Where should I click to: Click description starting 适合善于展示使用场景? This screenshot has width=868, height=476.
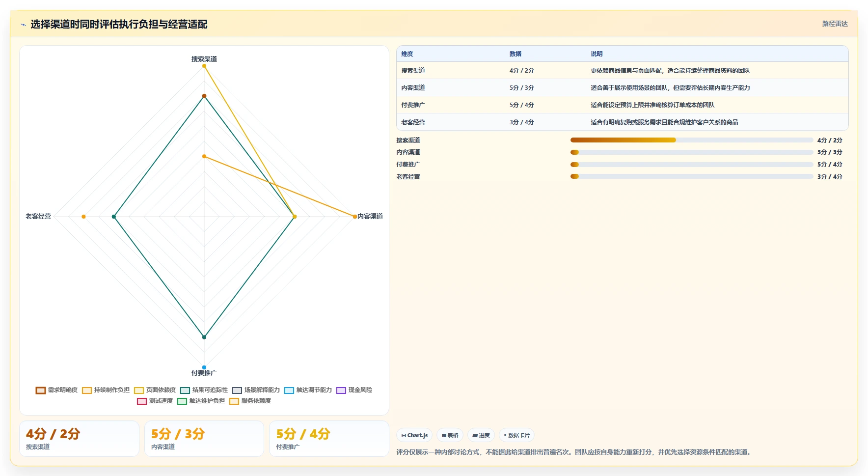pyautogui.click(x=670, y=88)
